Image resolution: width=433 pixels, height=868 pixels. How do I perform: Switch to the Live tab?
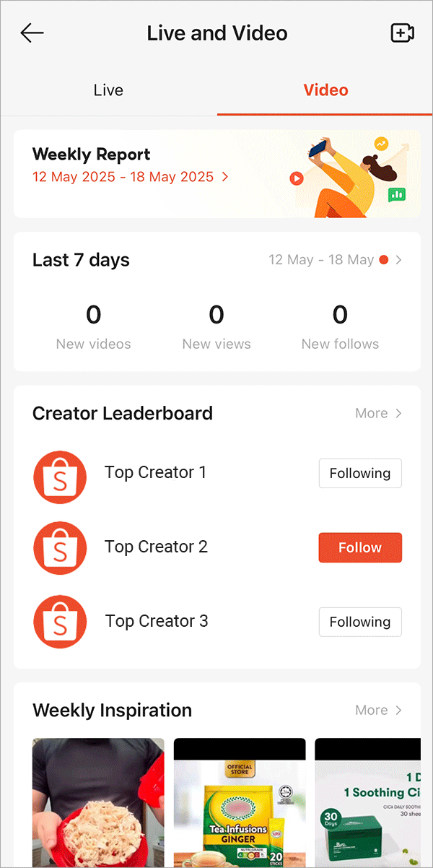(108, 90)
